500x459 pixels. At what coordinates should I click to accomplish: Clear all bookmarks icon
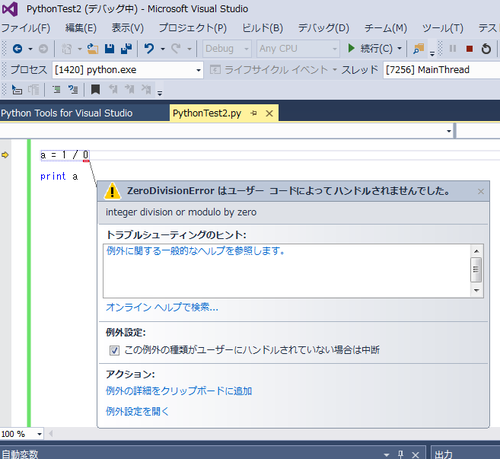[x=146, y=90]
